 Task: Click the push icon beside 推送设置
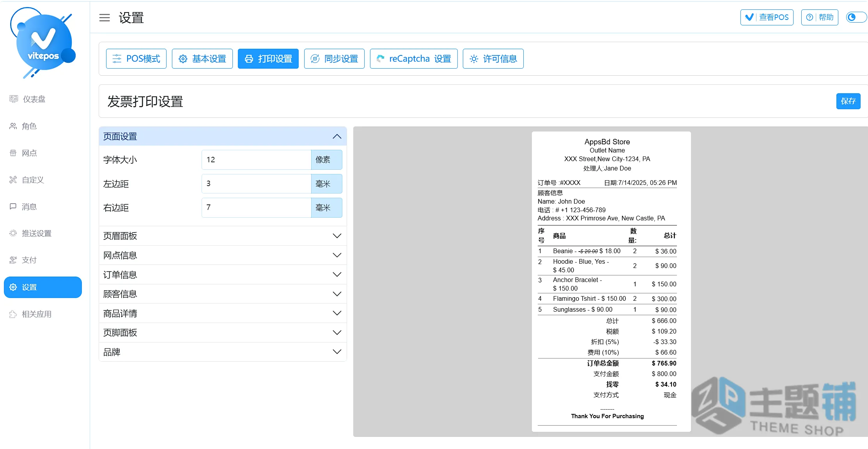pyautogui.click(x=13, y=233)
